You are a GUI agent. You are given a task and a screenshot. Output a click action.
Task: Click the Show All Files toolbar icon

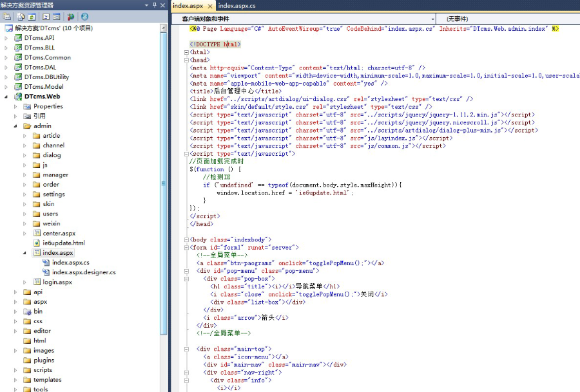tap(21, 16)
